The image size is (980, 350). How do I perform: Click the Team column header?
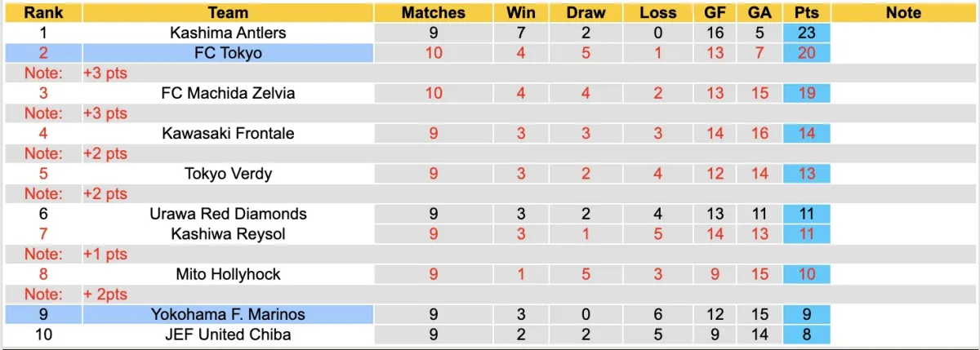coord(228,13)
